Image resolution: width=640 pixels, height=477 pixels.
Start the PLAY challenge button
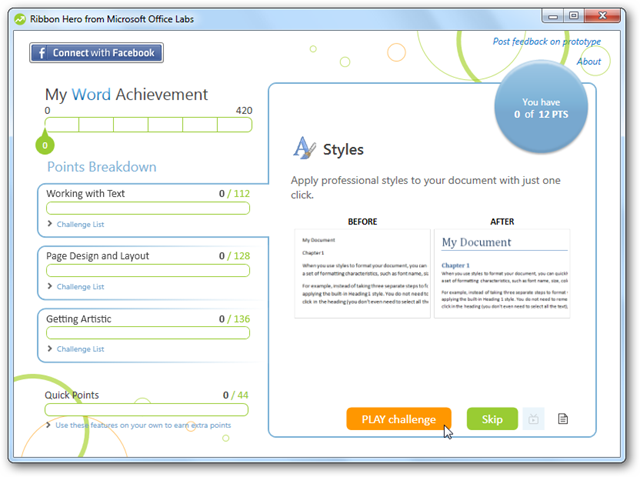point(399,419)
